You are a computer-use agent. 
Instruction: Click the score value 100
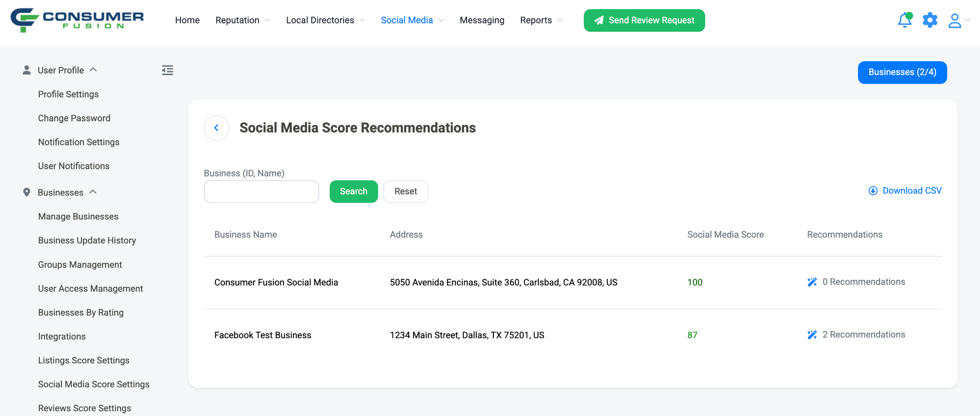click(x=695, y=283)
